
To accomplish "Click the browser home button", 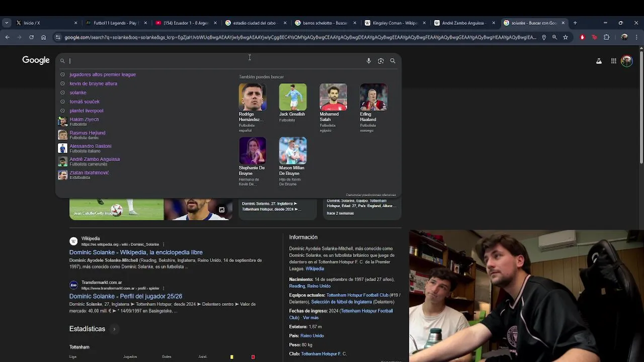I will pyautogui.click(x=43, y=37).
